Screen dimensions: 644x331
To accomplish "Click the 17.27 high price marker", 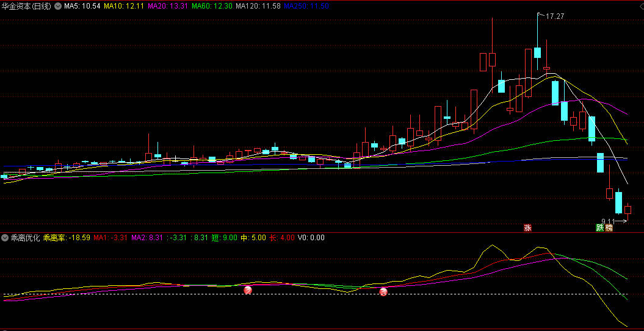I will click(554, 16).
